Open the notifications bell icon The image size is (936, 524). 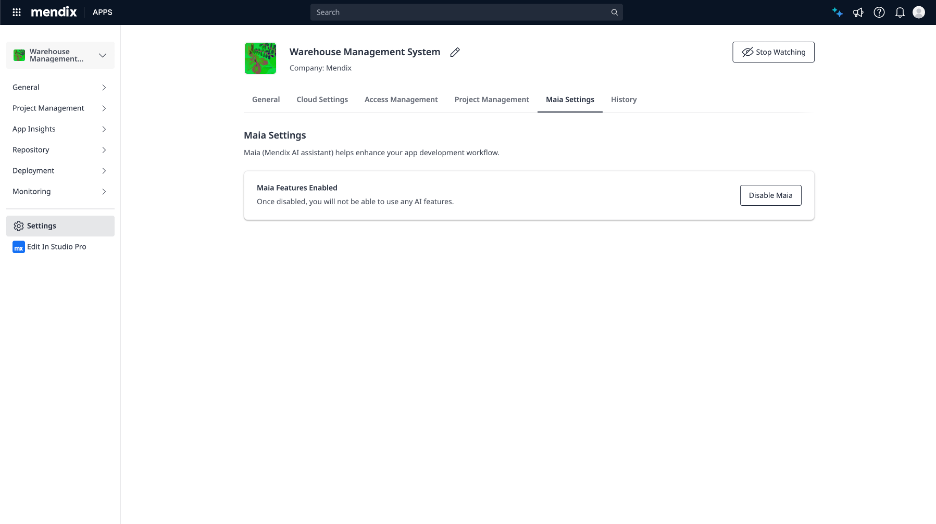(x=900, y=12)
